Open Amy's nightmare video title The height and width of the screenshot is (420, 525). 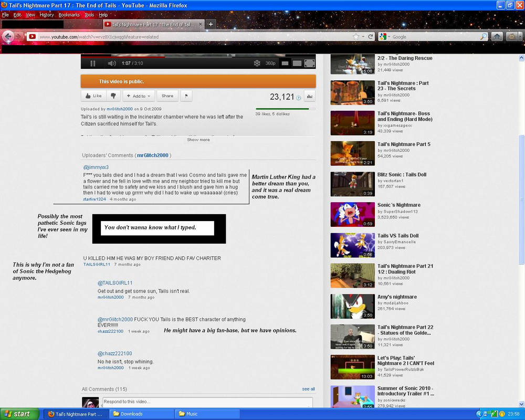(397, 297)
